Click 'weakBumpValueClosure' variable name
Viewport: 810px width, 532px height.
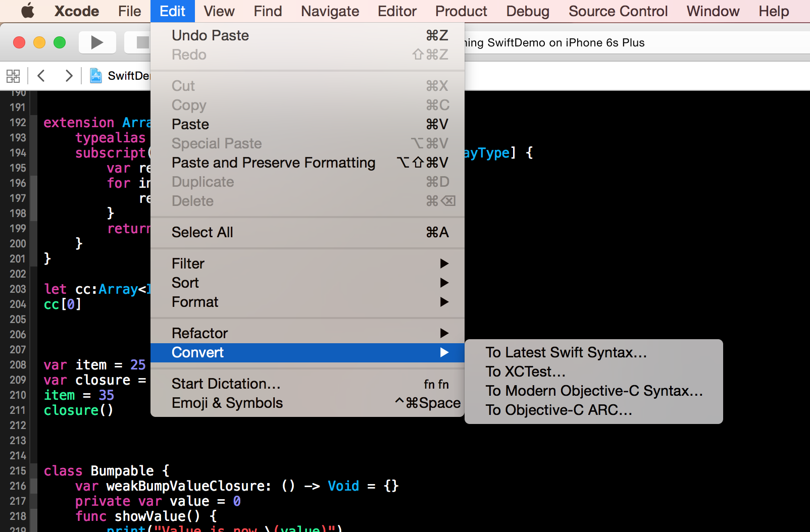click(186, 486)
